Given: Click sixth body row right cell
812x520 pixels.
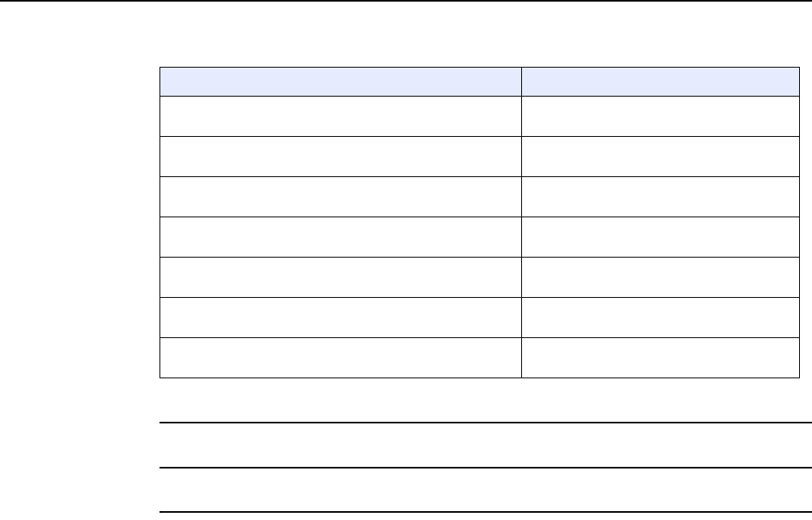Looking at the screenshot, I should click(x=661, y=318).
